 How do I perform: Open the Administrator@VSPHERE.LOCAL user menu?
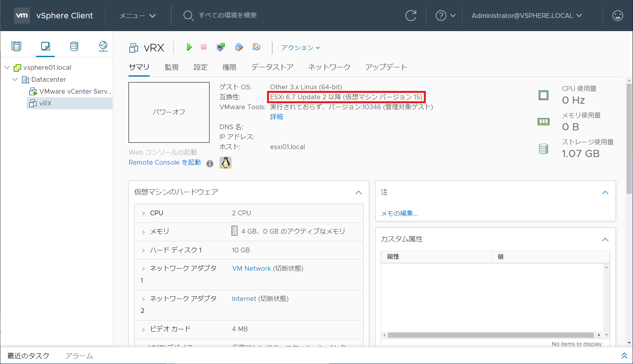click(x=526, y=16)
